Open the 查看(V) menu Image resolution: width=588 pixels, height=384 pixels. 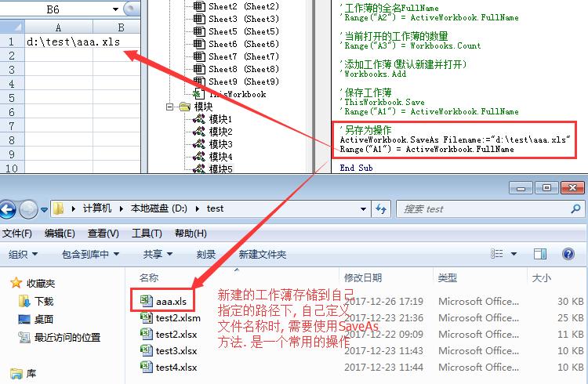click(103, 234)
